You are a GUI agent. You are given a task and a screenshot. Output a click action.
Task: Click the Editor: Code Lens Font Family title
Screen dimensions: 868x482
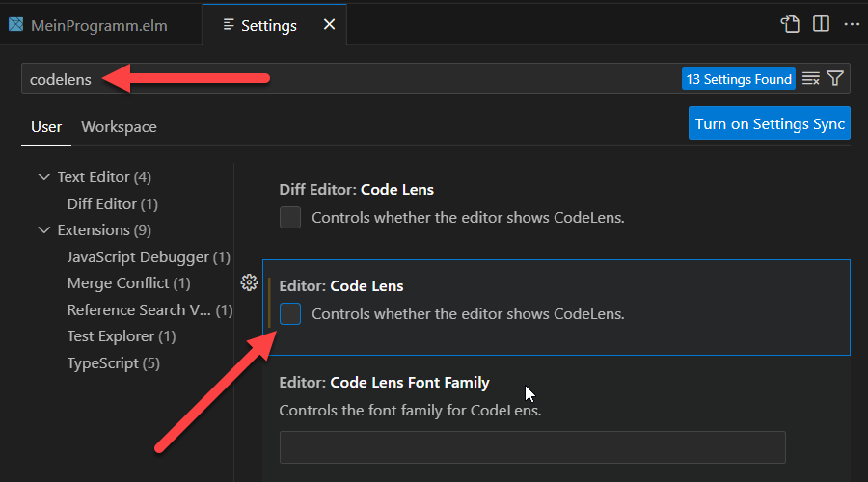(384, 383)
